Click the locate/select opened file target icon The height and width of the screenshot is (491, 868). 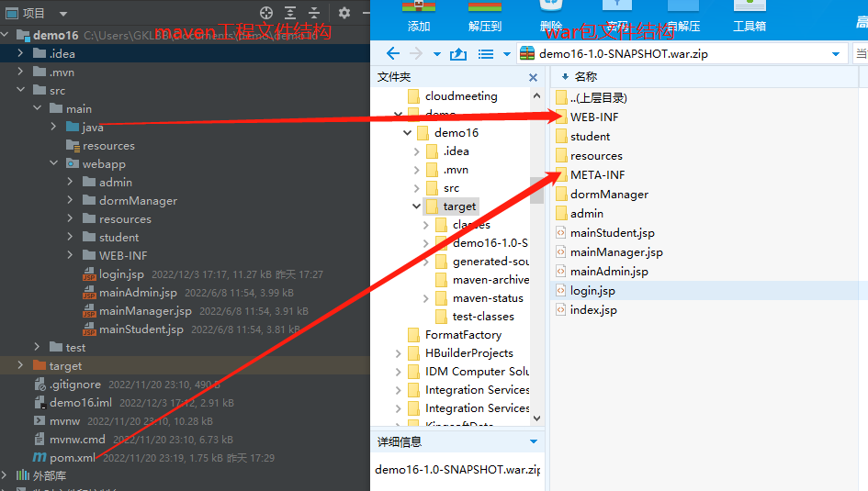pos(266,13)
